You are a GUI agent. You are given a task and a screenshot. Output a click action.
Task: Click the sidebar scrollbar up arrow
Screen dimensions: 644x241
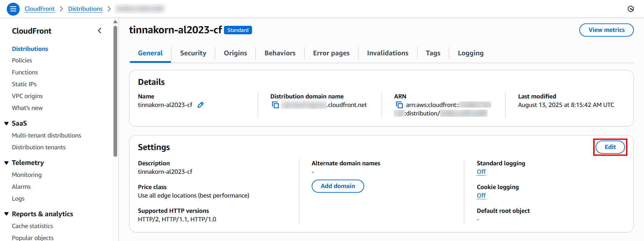pyautogui.click(x=115, y=22)
